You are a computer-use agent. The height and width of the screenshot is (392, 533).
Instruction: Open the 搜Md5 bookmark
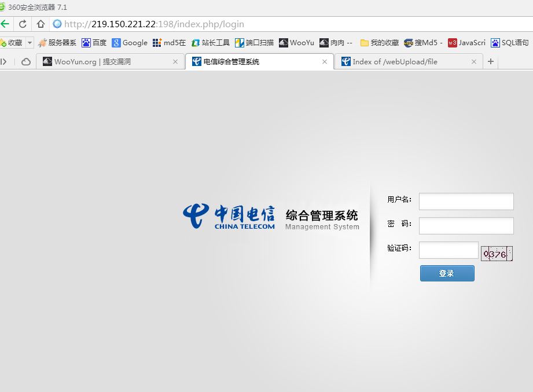pos(423,43)
